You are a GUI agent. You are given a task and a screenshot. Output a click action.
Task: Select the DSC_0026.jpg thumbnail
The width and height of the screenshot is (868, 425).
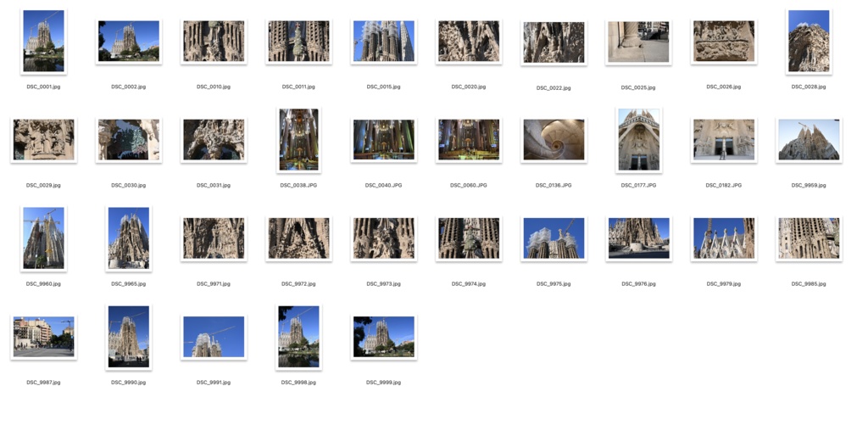click(x=724, y=42)
